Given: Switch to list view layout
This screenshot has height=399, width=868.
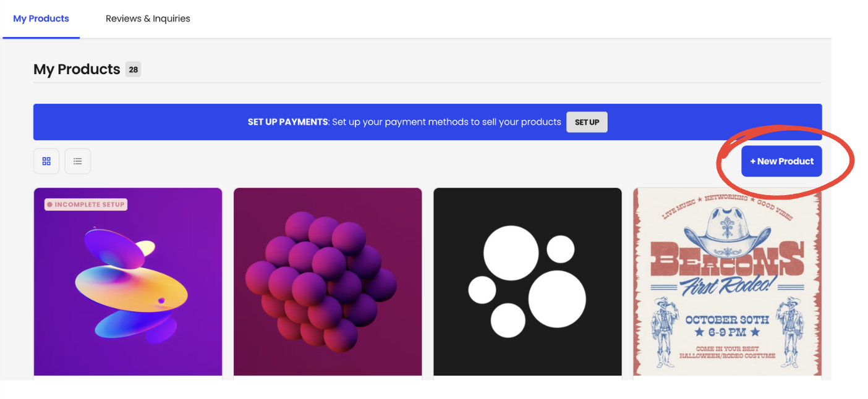Looking at the screenshot, I should [78, 161].
